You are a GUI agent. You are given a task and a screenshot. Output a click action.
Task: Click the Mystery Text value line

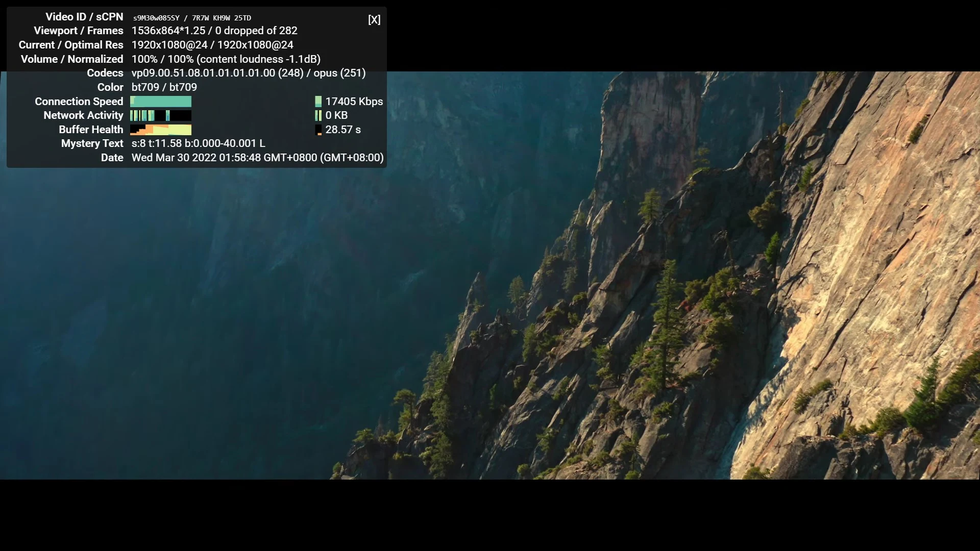click(198, 143)
